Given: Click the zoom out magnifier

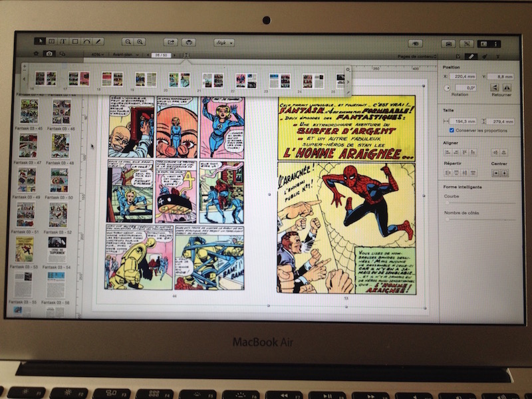Looking at the screenshot, I should pos(128,42).
